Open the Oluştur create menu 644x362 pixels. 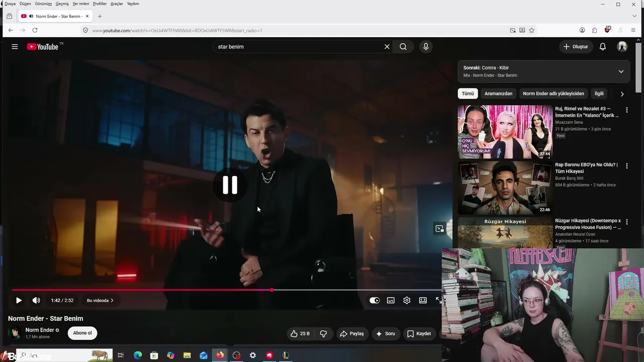(576, 47)
